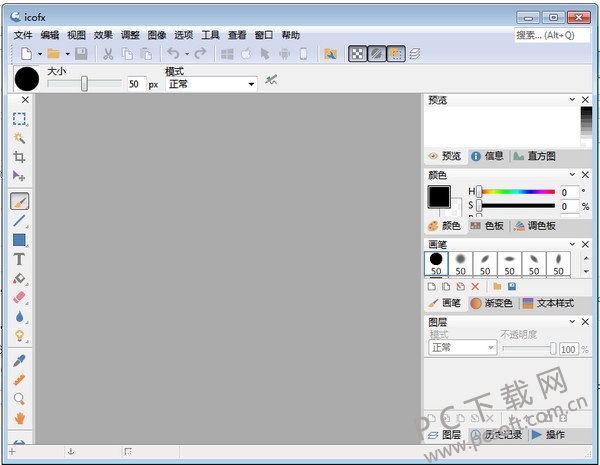The image size is (600, 465).
Task: Open the 文件 menu
Action: click(x=23, y=35)
